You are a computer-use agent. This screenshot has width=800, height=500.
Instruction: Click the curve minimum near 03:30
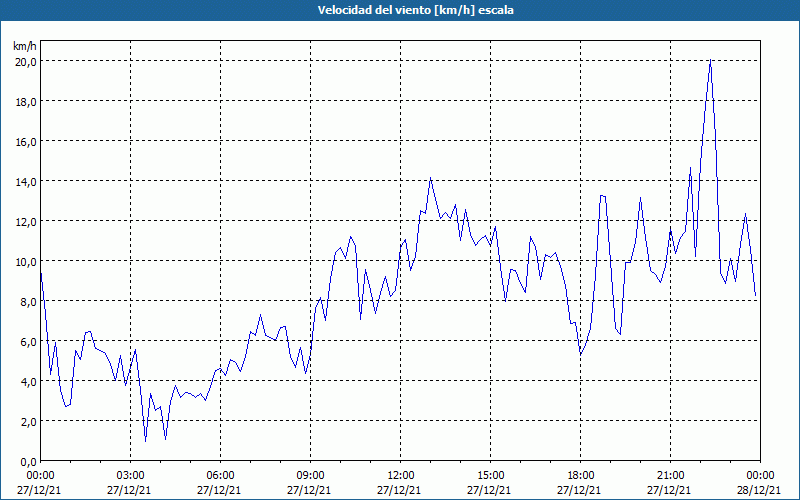145,441
